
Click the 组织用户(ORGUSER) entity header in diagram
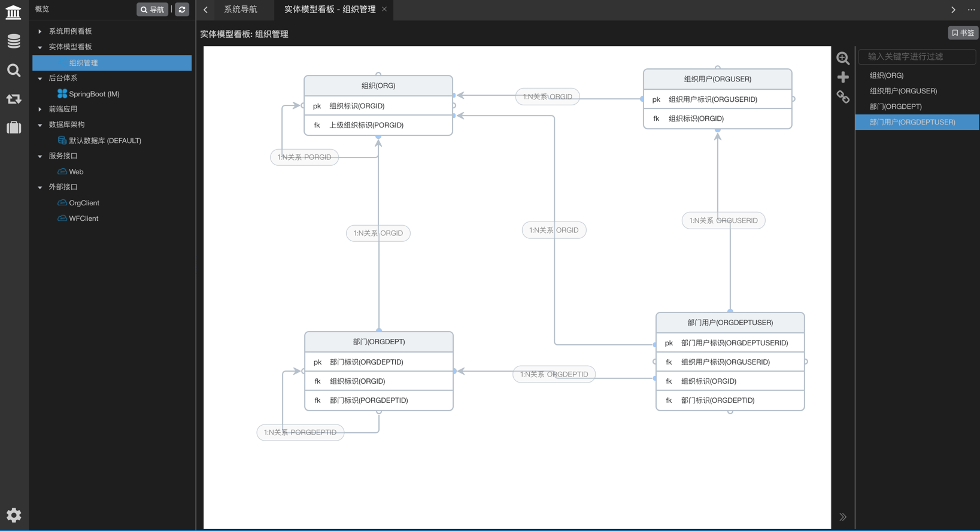pos(717,79)
